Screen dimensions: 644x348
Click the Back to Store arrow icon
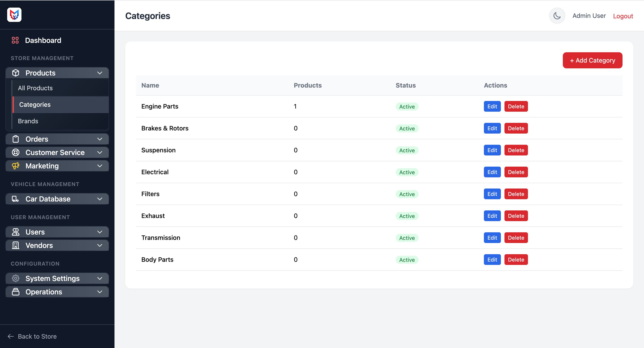[x=11, y=336]
